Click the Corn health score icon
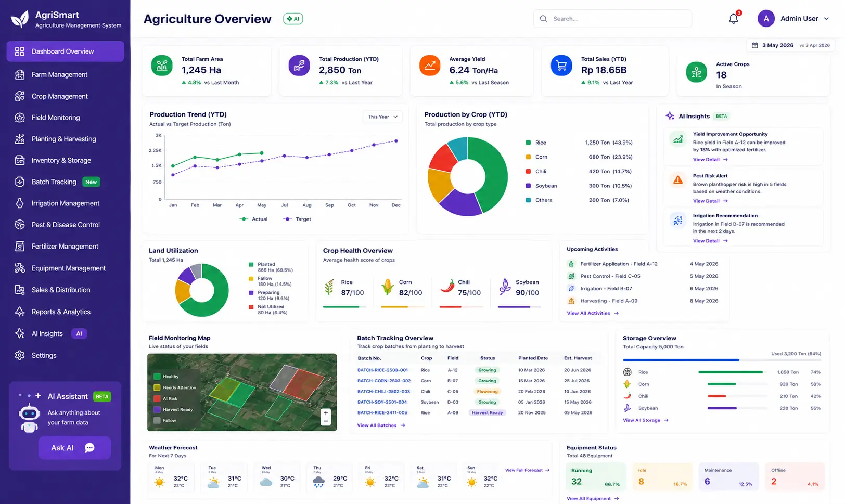The width and height of the screenshot is (845, 504). pyautogui.click(x=387, y=287)
